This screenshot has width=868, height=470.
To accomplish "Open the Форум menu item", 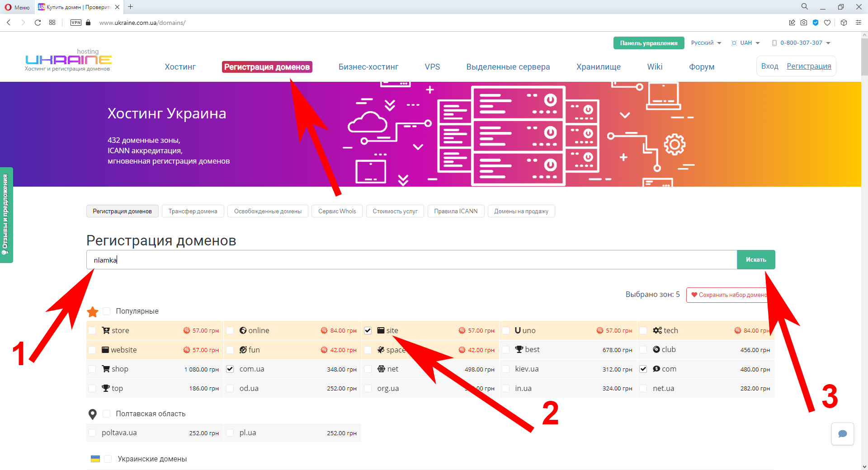I will 702,67.
